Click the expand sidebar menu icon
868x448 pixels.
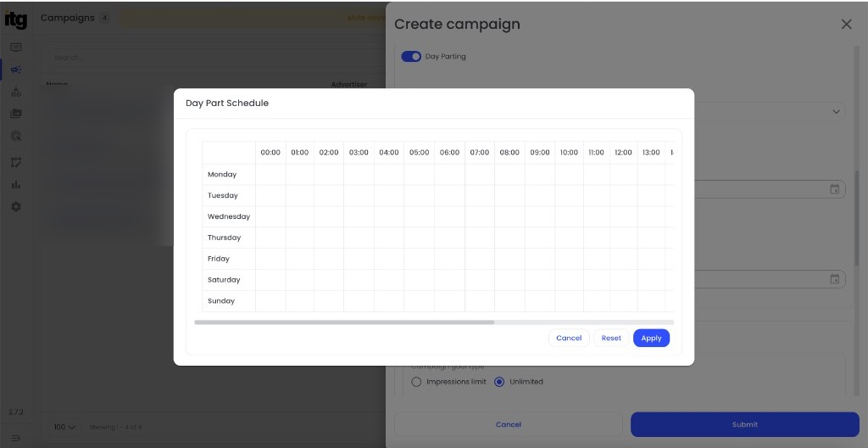click(15, 439)
